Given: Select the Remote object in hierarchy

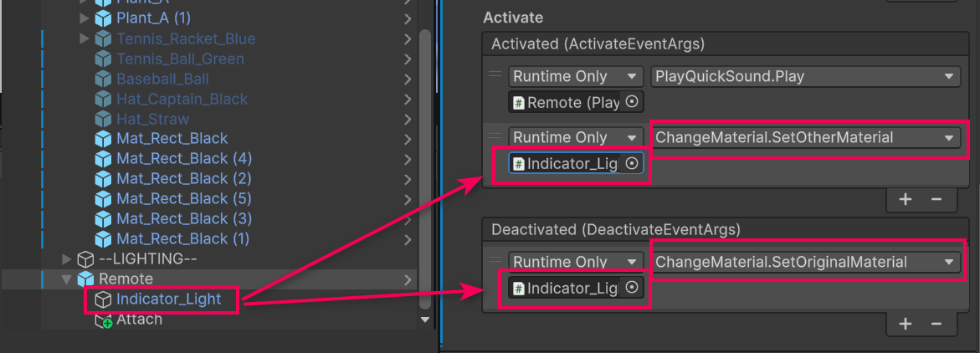Looking at the screenshot, I should (x=126, y=279).
